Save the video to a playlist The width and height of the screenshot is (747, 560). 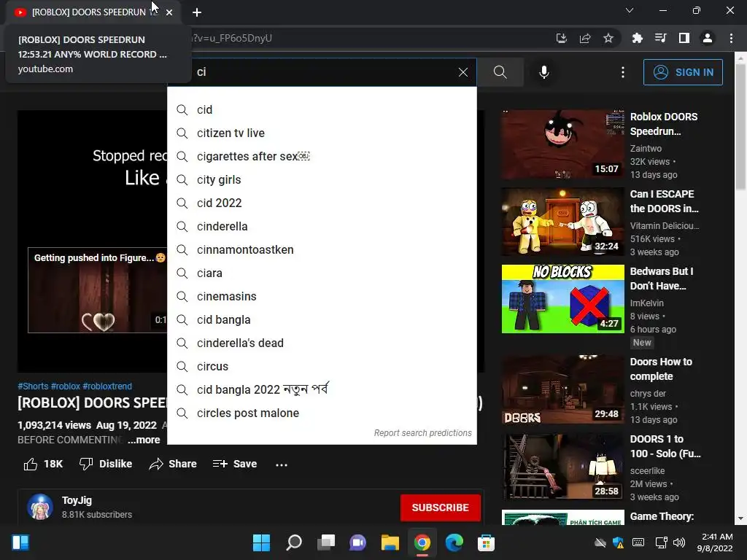point(235,464)
